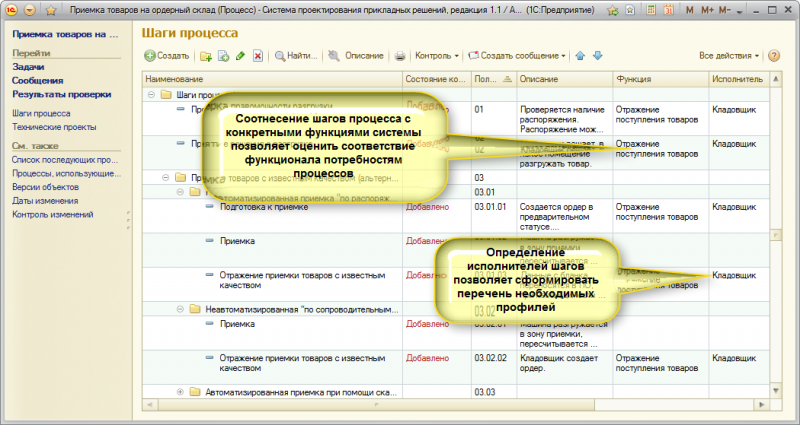Sort by Пол... column header
Screen dimensions: 800x425
point(493,79)
